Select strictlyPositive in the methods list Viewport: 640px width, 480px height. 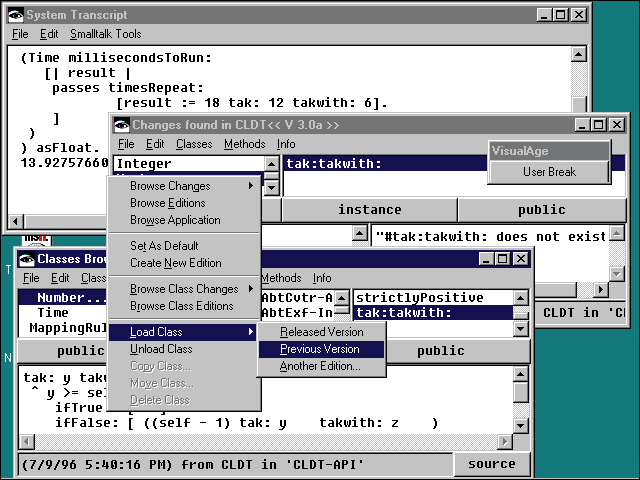point(420,298)
